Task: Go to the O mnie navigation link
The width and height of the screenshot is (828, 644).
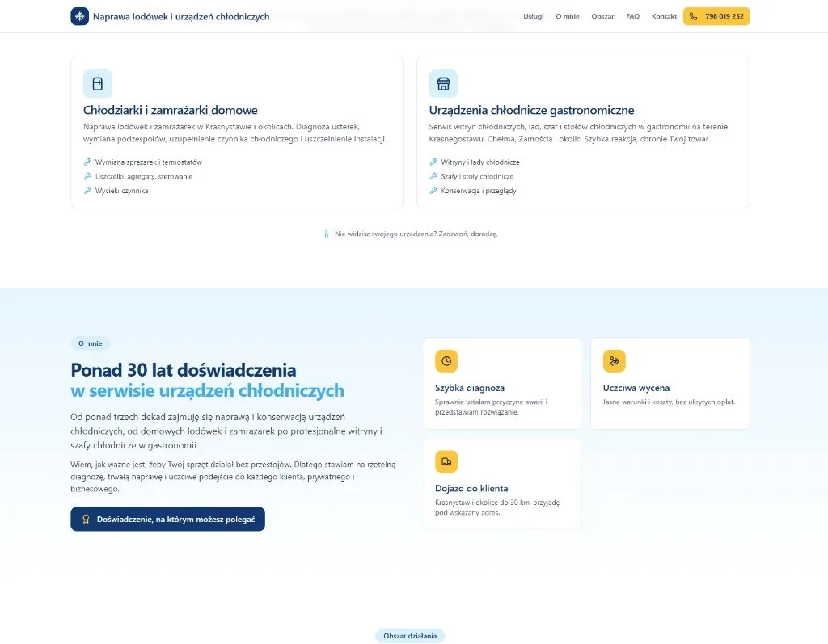Action: (x=568, y=16)
